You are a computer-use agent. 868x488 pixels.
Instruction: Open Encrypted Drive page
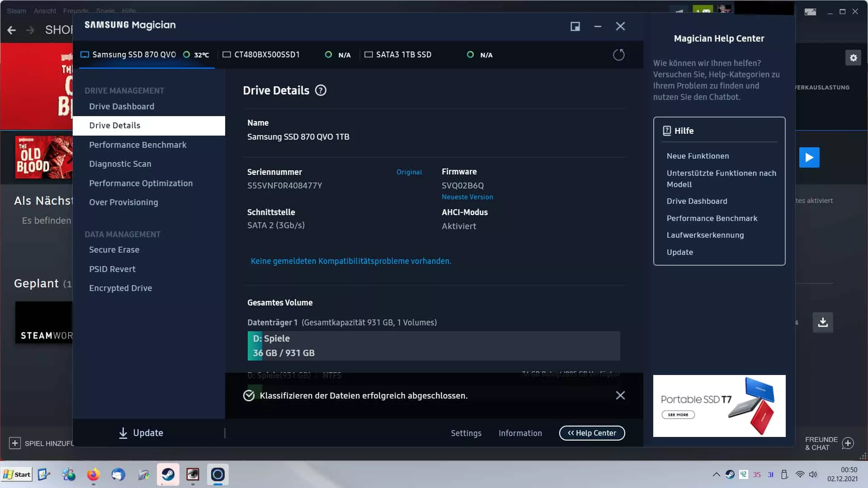coord(120,288)
